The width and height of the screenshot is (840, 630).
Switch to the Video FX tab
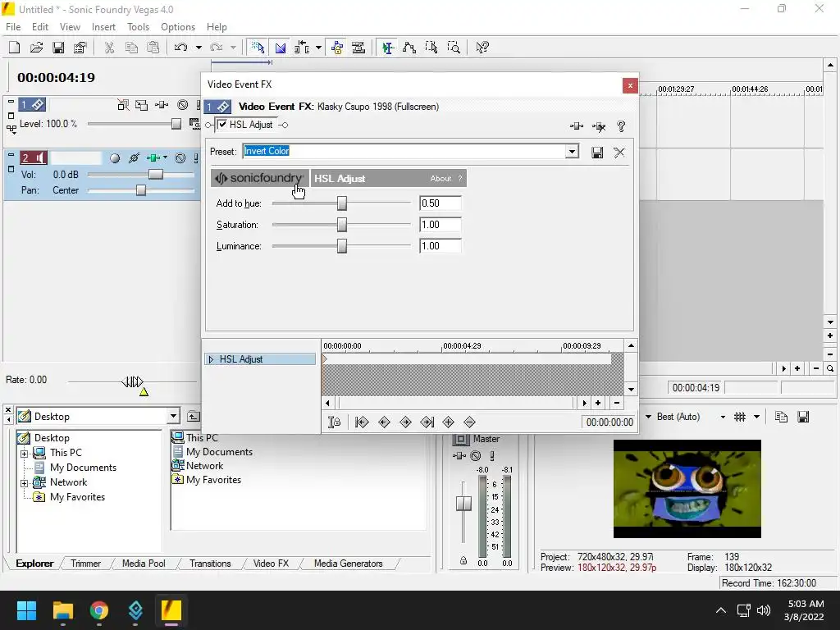(271, 564)
